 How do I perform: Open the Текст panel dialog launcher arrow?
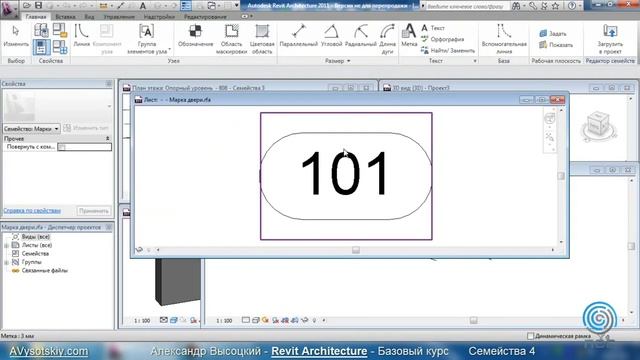(475, 61)
